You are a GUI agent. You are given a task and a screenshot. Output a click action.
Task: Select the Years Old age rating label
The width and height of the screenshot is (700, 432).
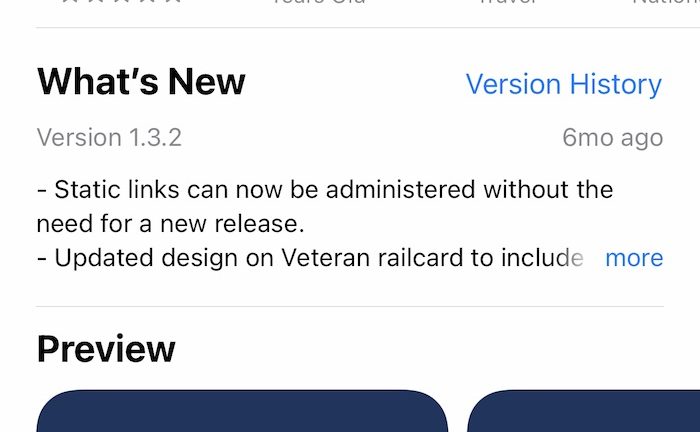319,2
